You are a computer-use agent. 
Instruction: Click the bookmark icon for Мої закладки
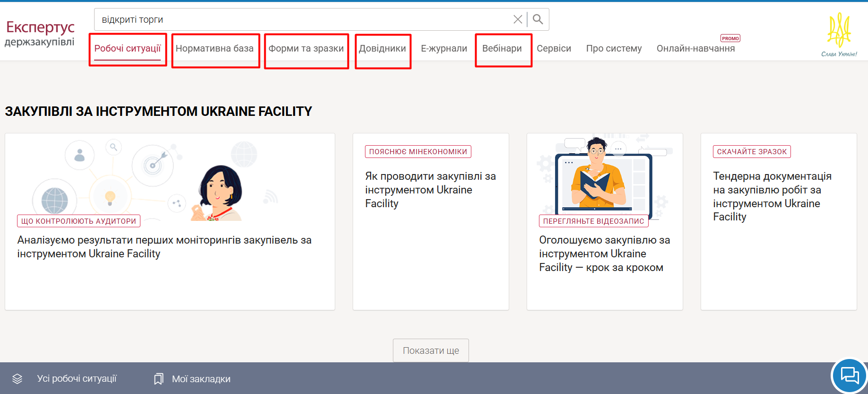159,379
